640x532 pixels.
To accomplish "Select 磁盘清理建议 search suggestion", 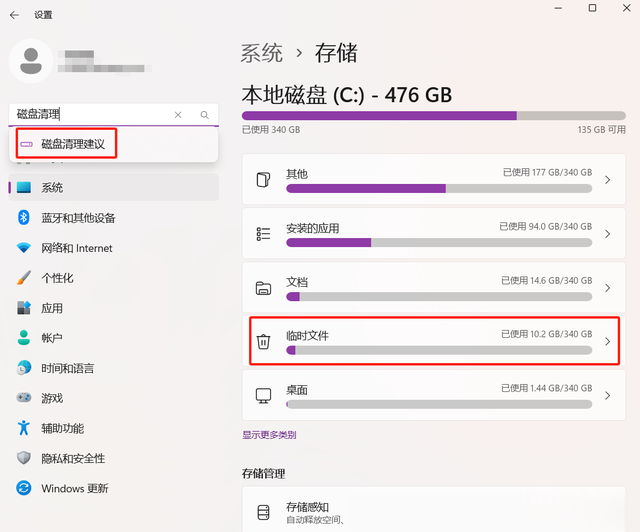I will click(66, 143).
